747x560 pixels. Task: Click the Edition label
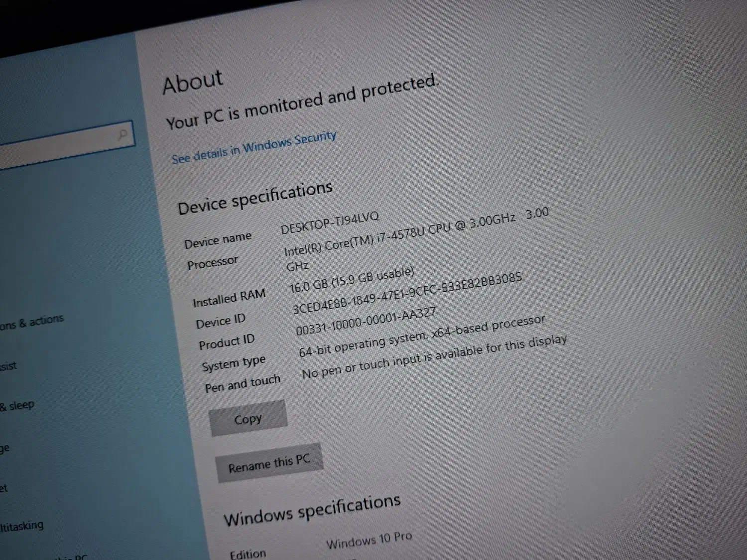(x=248, y=554)
